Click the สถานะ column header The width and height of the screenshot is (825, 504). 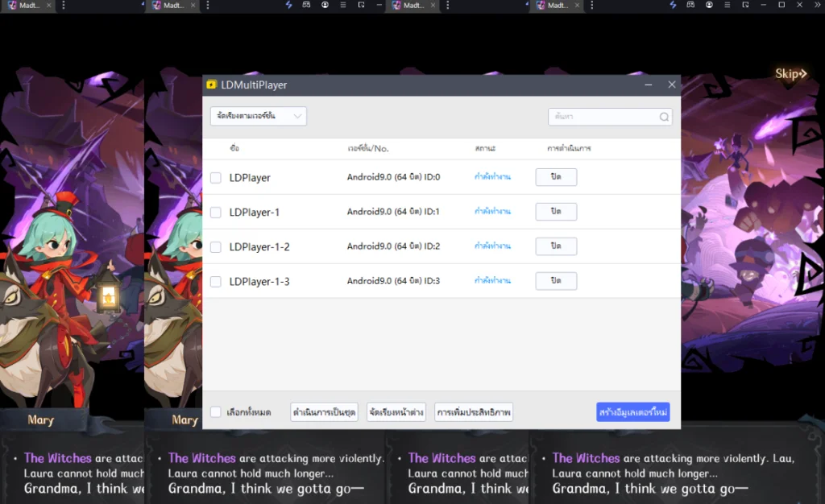pos(485,149)
